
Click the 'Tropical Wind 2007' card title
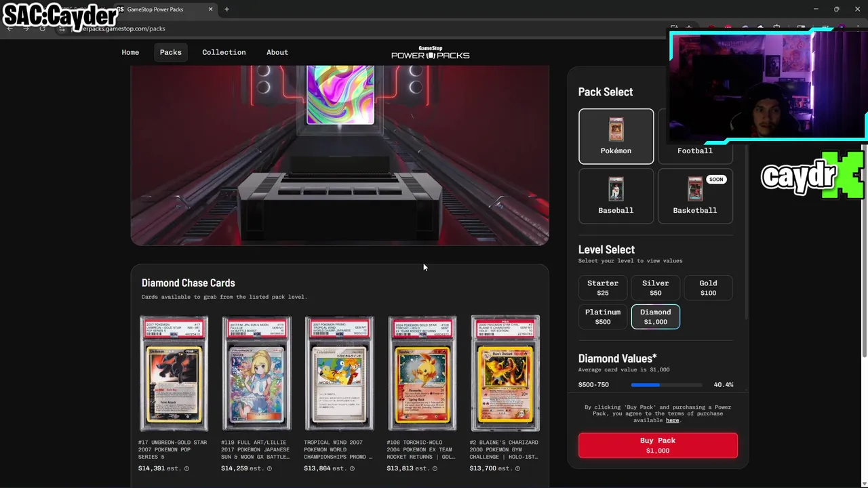click(x=338, y=449)
